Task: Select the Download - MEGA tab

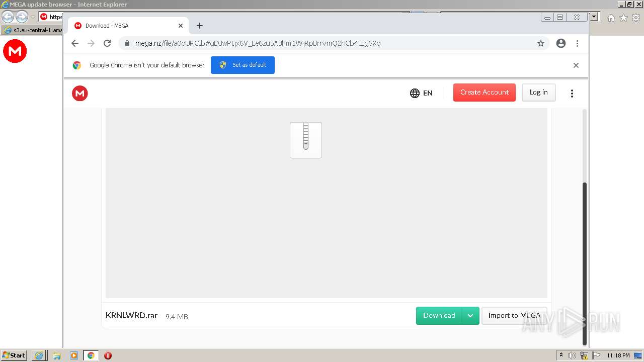Action: [x=128, y=26]
